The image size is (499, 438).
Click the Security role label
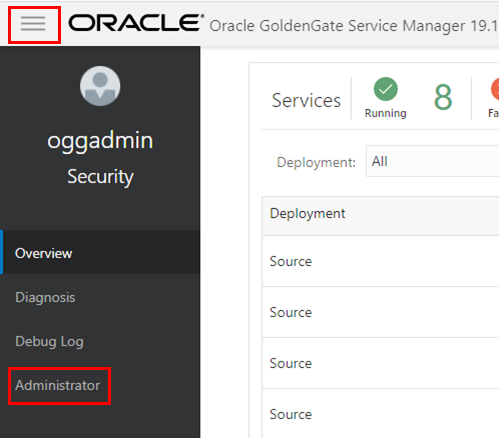point(100,177)
